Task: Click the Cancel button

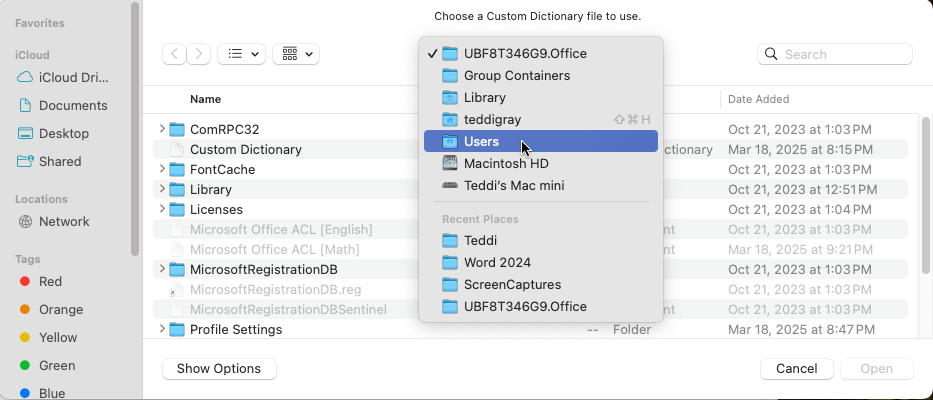Action: click(x=796, y=369)
